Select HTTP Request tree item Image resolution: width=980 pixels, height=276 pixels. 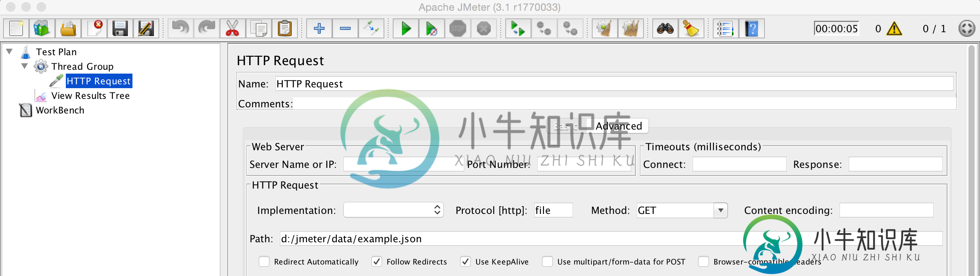click(99, 81)
